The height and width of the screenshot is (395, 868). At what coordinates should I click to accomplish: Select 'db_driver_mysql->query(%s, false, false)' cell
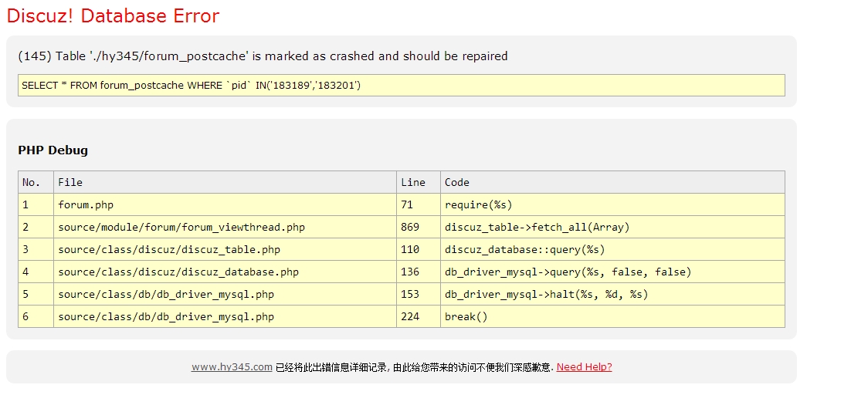613,272
